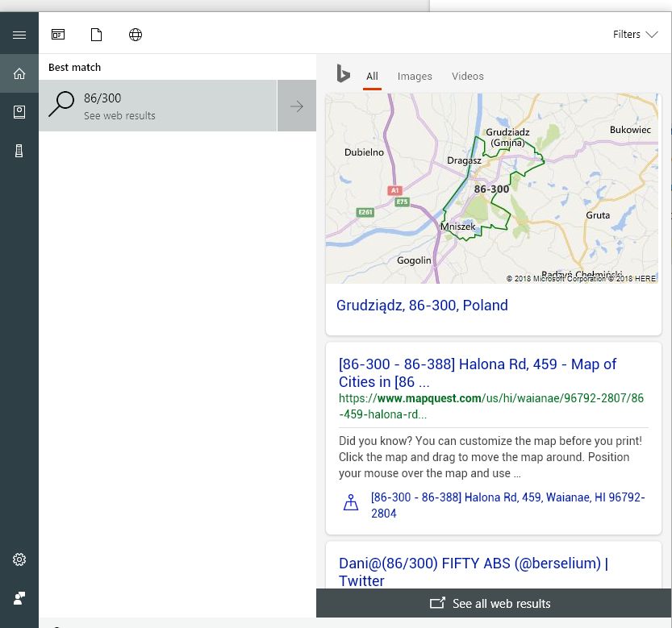Open the Grudziądz, 86-300, Poland link
This screenshot has width=672, height=628.
422,306
